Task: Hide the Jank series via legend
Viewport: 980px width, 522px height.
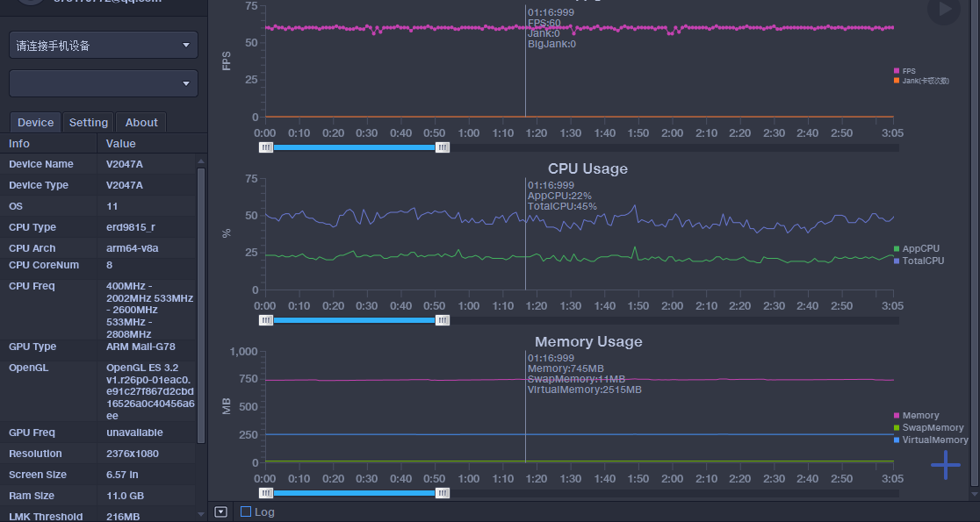Action: (897, 81)
